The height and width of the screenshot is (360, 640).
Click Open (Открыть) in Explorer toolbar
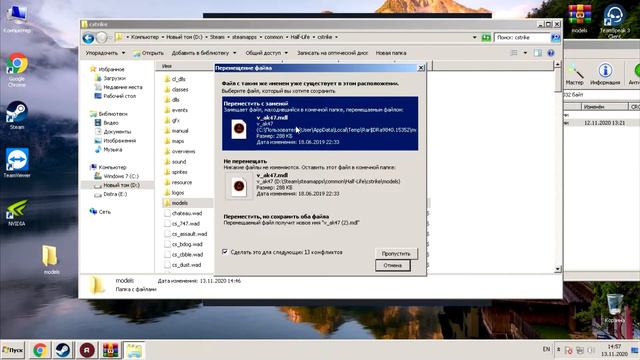148,53
